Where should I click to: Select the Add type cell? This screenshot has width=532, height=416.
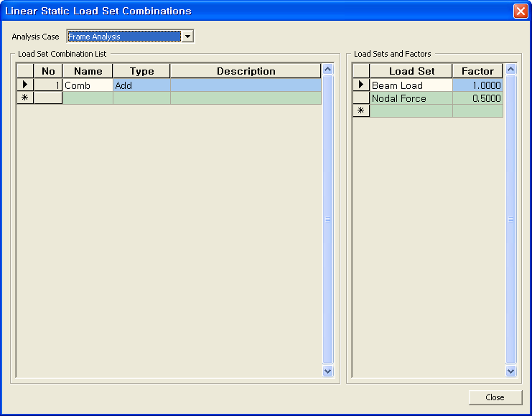click(141, 85)
